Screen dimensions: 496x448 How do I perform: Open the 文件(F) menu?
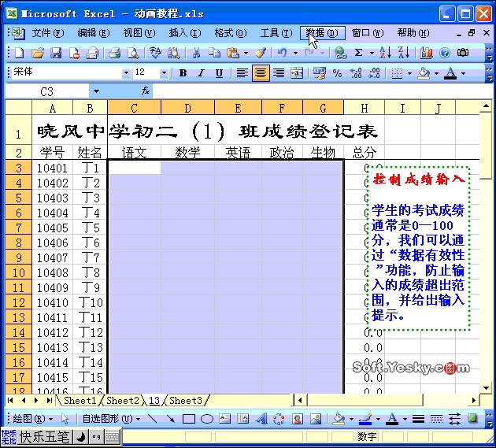pos(48,33)
